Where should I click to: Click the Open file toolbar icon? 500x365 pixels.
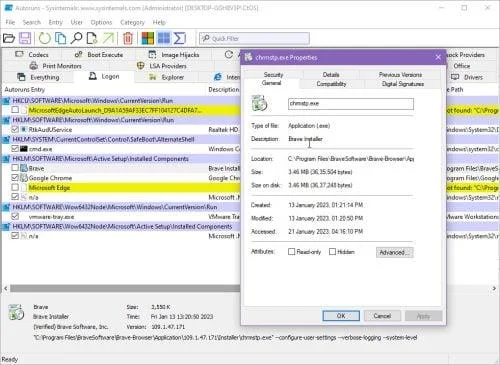point(9,39)
